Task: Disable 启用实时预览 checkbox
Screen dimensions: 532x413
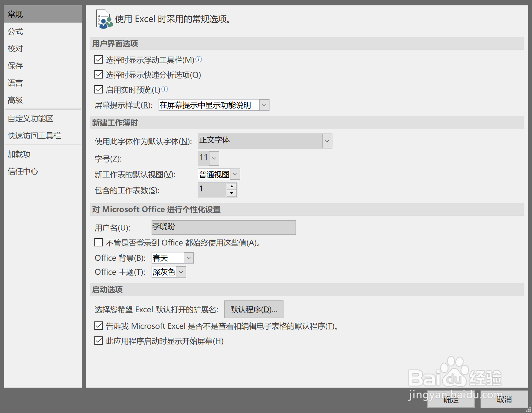Action: pos(99,89)
